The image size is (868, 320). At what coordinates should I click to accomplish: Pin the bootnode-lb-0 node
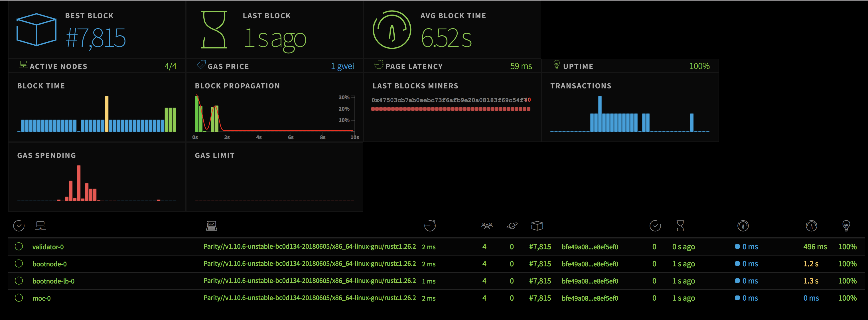click(19, 281)
